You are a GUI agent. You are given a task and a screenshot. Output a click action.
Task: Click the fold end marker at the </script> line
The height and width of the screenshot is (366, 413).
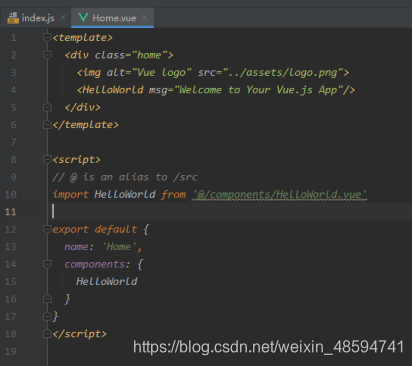click(47, 333)
